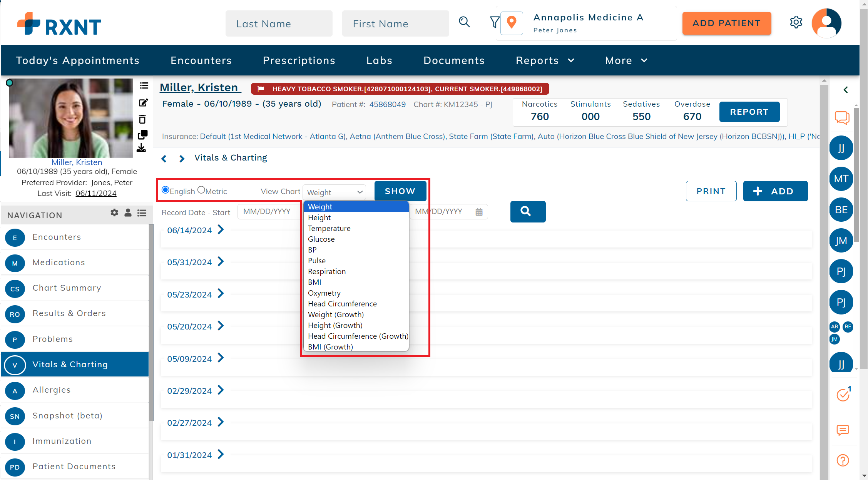The image size is (868, 480).
Task: Go to the Prescriptions tab
Action: pos(299,60)
